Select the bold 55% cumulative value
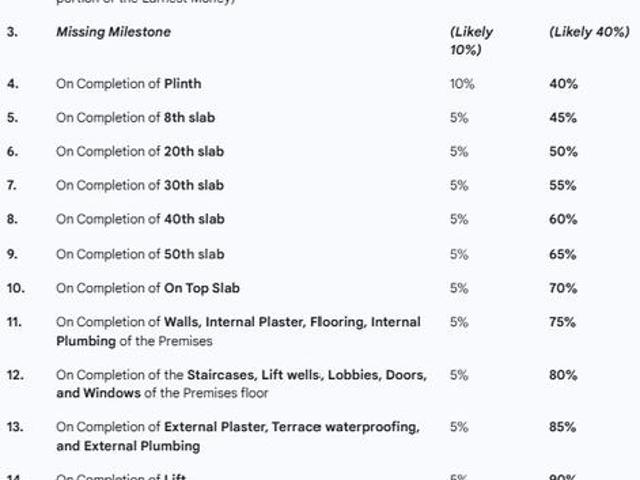Screen dimensions: 640x480 click(562, 186)
